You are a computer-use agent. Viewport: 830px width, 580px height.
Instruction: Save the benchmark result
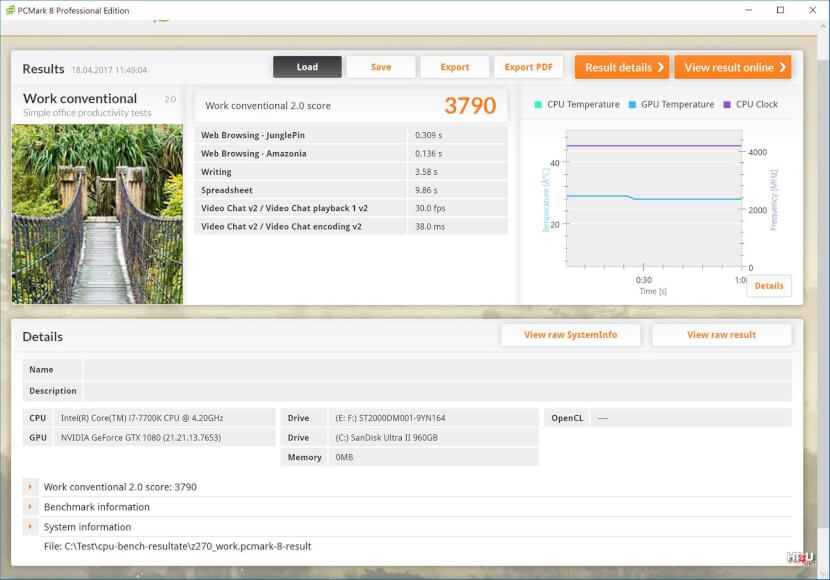coord(381,67)
